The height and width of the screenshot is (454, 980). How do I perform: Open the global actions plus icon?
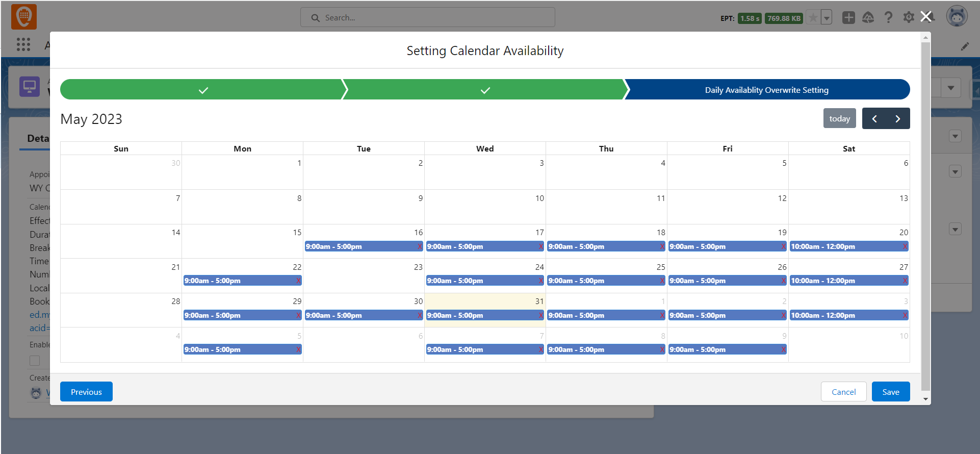tap(848, 18)
